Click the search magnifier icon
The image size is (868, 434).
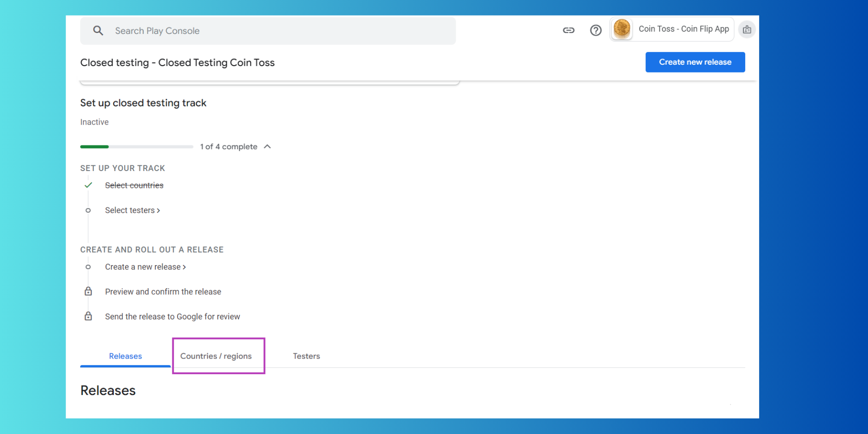point(98,30)
